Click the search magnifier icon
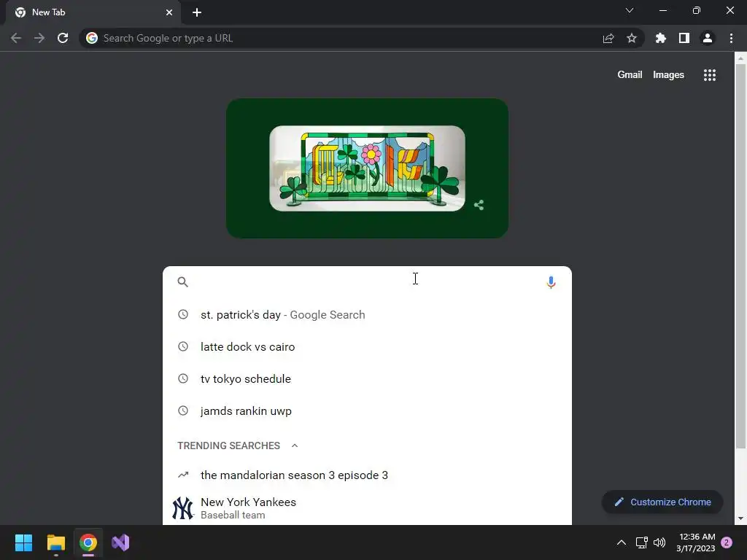747x560 pixels. click(x=182, y=282)
